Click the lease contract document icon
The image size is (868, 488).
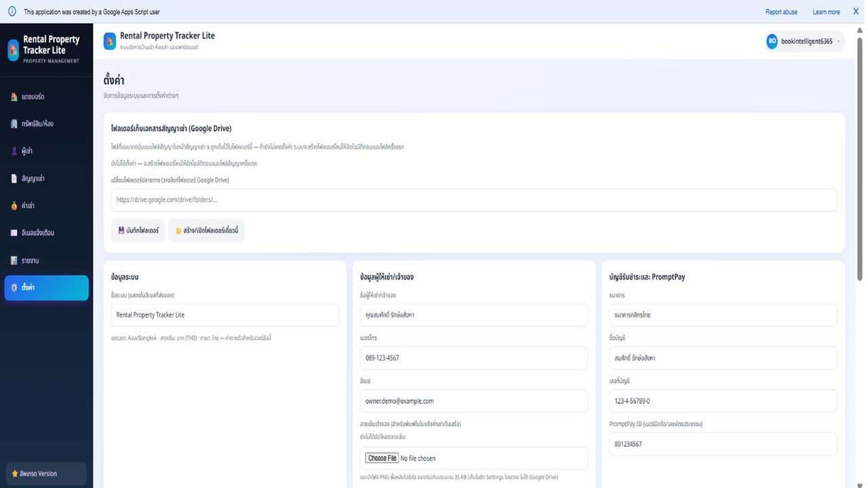14,178
